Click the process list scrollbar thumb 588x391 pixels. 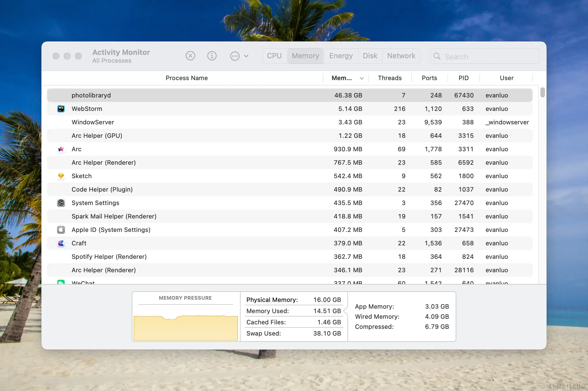[542, 92]
